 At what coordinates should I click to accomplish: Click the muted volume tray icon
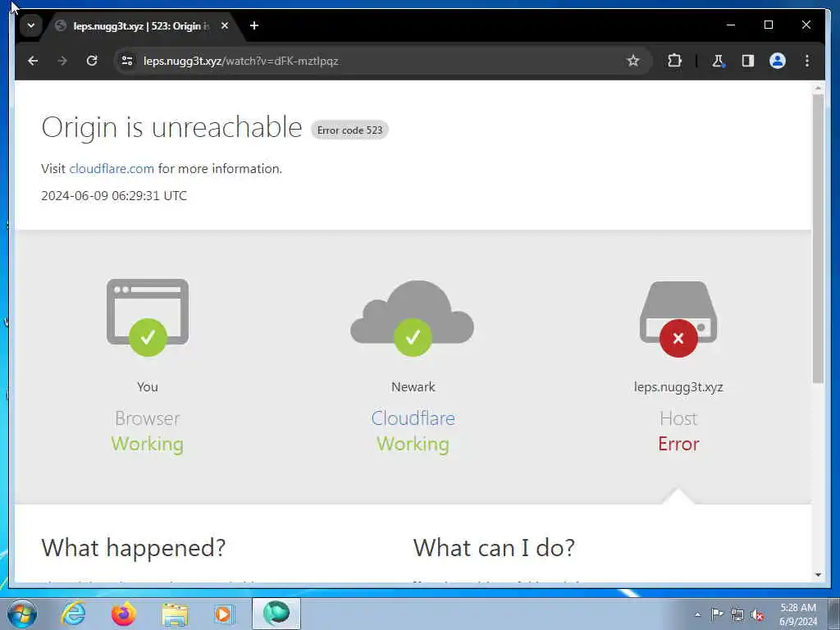[757, 615]
